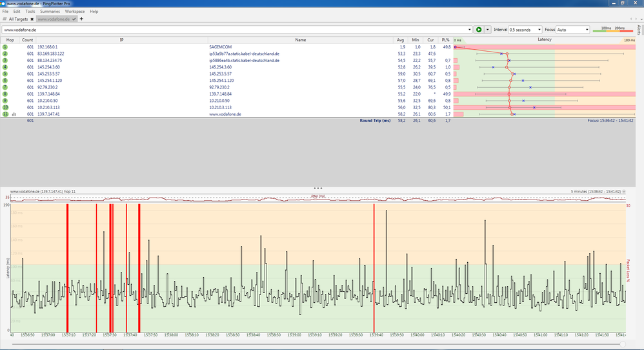Click the Count column header
Viewport: 644px width, 350px height.
[x=28, y=40]
